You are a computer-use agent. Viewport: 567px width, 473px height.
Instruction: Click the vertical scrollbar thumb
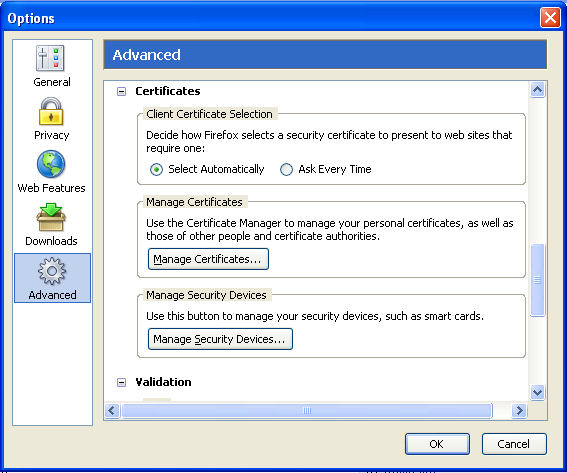coord(537,280)
